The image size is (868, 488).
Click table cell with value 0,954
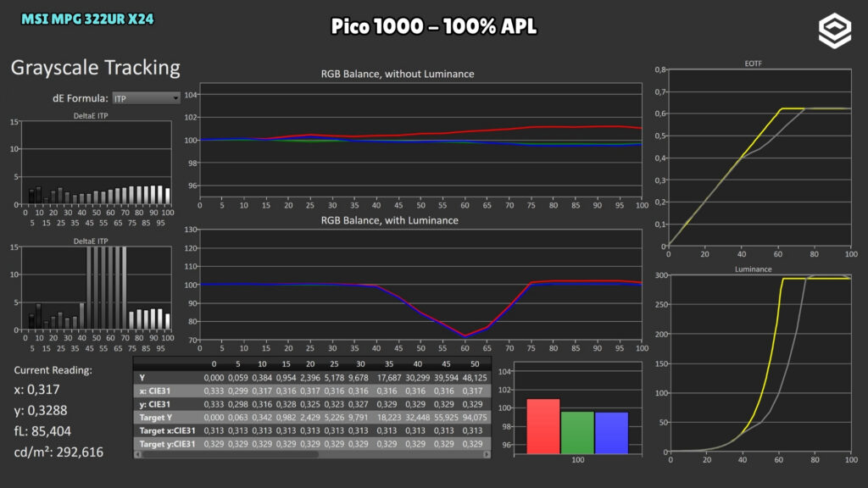287,378
